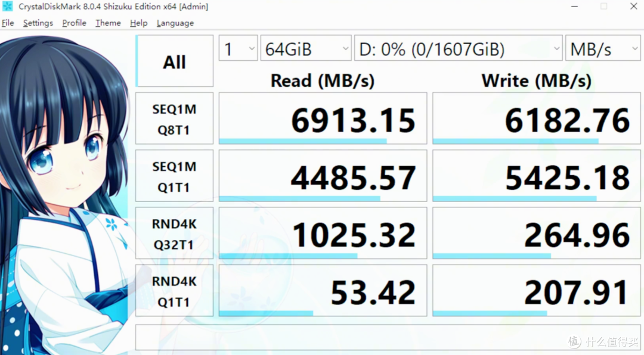Expand the MB/s unit dropdown
The height and width of the screenshot is (355, 644).
[x=603, y=48]
